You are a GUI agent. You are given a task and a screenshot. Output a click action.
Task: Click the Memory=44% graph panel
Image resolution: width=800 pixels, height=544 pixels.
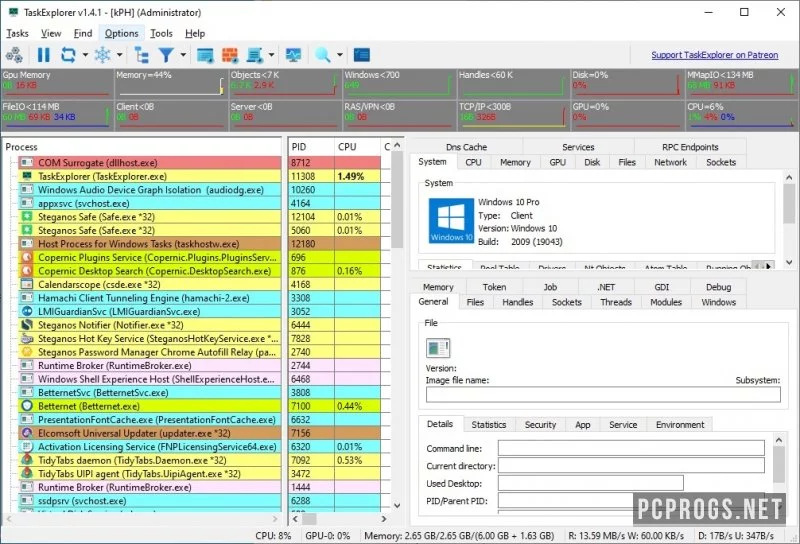click(x=170, y=84)
